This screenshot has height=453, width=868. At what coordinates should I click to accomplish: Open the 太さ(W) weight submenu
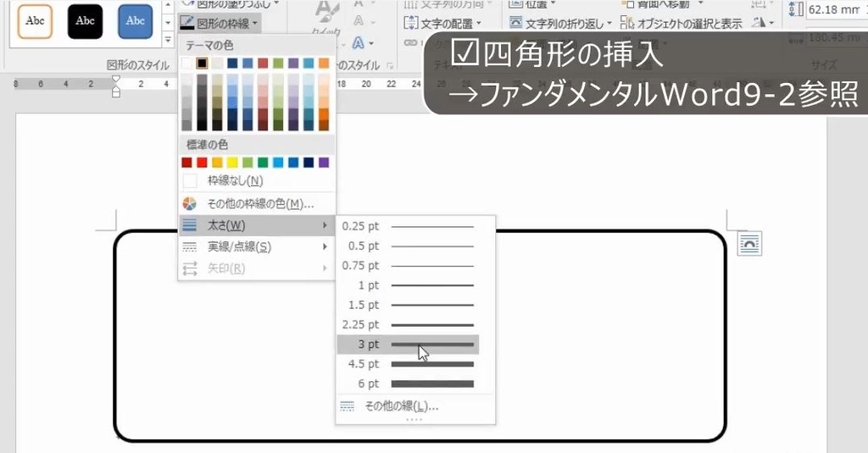coord(257,225)
